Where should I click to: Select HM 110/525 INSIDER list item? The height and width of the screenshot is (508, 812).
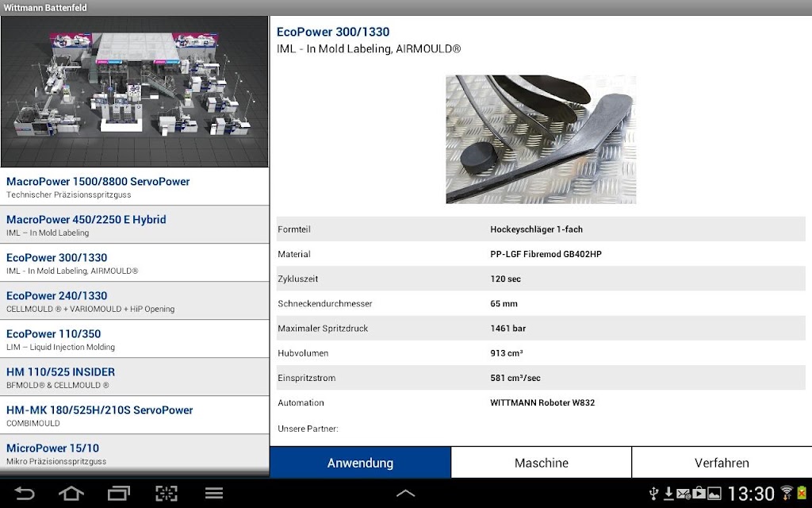click(135, 377)
